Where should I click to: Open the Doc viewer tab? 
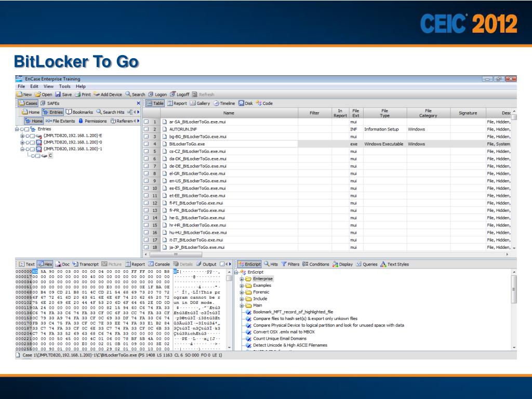pyautogui.click(x=62, y=264)
